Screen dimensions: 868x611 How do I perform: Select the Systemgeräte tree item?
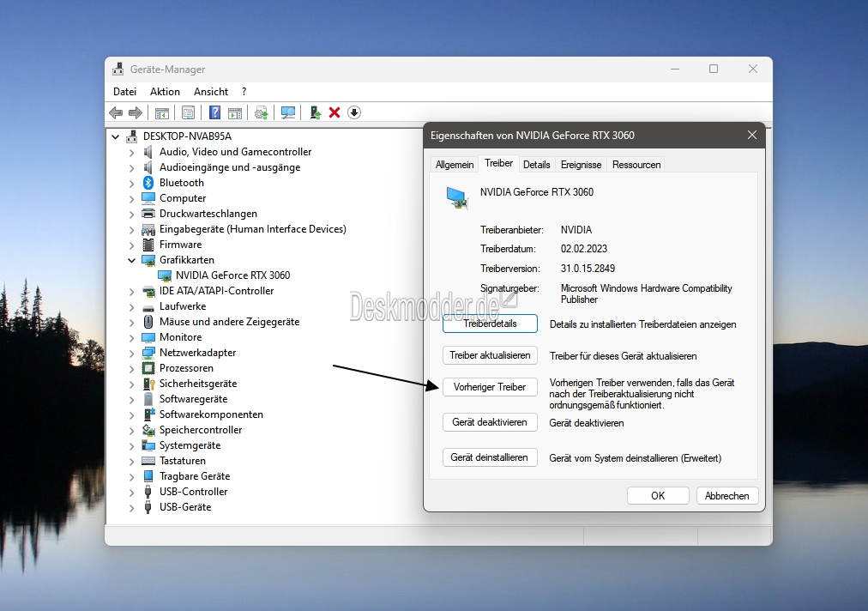coord(190,445)
